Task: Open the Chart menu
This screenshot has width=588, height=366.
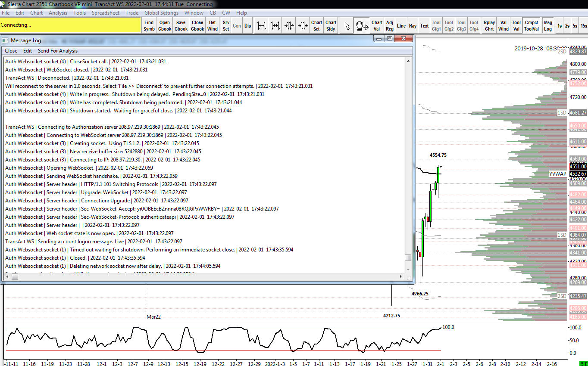Action: pos(37,13)
